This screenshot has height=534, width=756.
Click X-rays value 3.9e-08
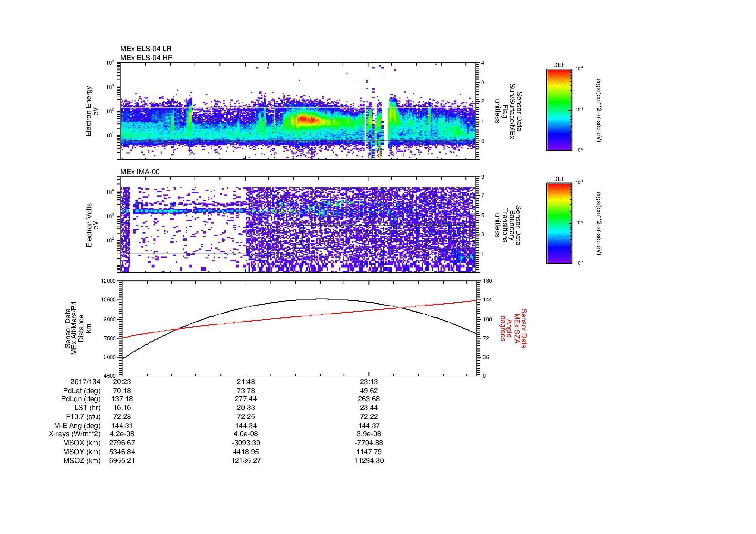369,434
